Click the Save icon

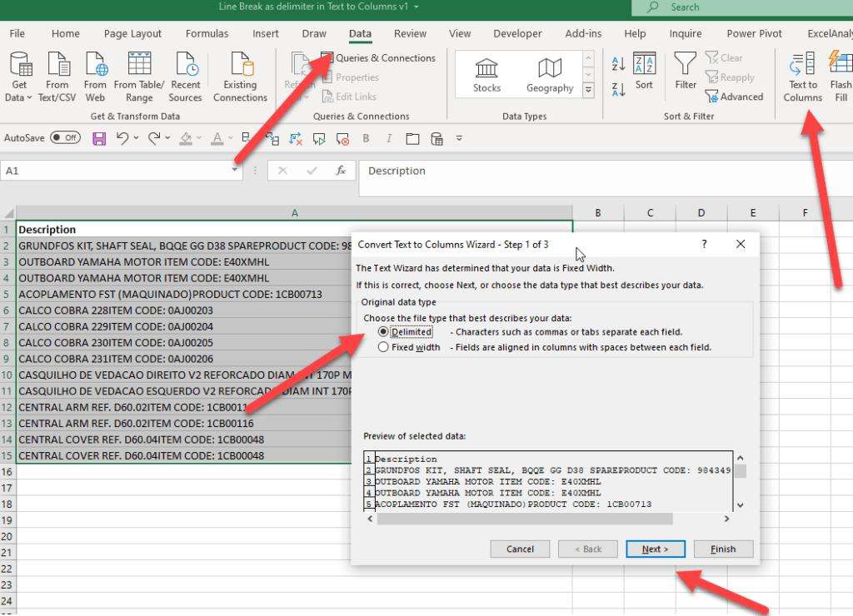click(99, 139)
